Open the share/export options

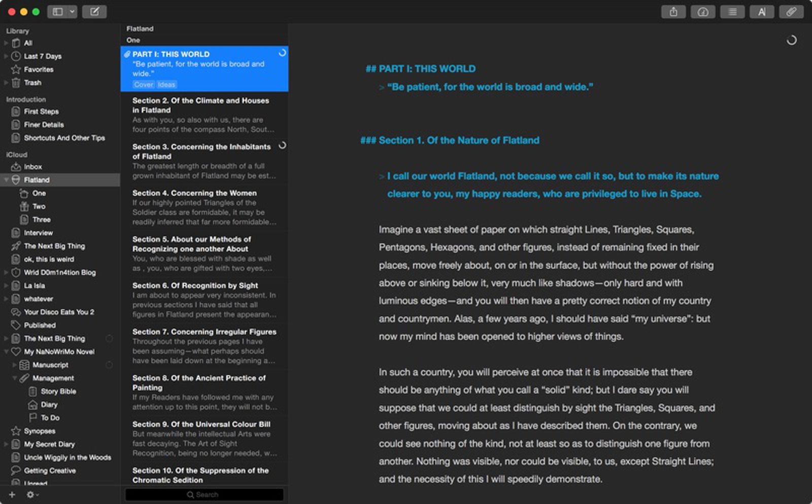[673, 12]
